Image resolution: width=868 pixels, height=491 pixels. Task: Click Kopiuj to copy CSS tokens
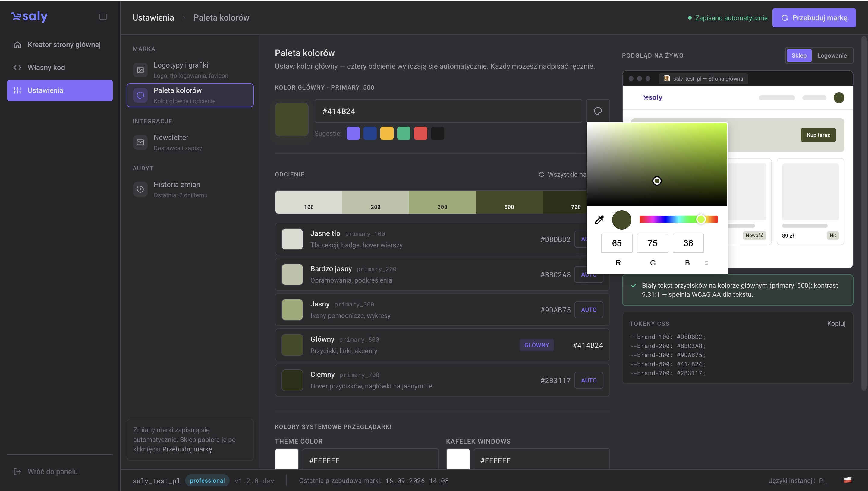click(836, 323)
